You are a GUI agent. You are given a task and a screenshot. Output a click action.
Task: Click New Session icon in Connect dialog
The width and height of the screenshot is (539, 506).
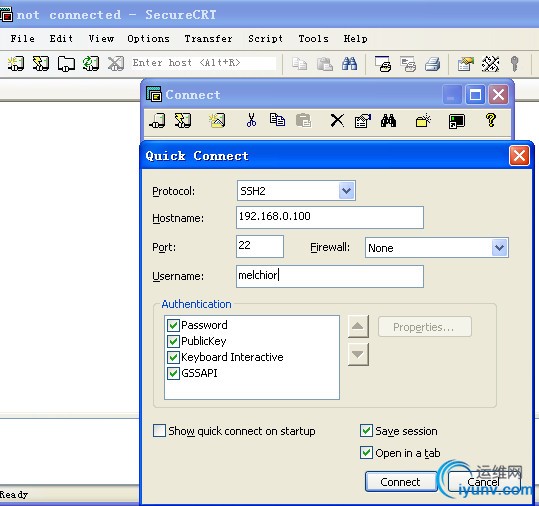[x=217, y=121]
